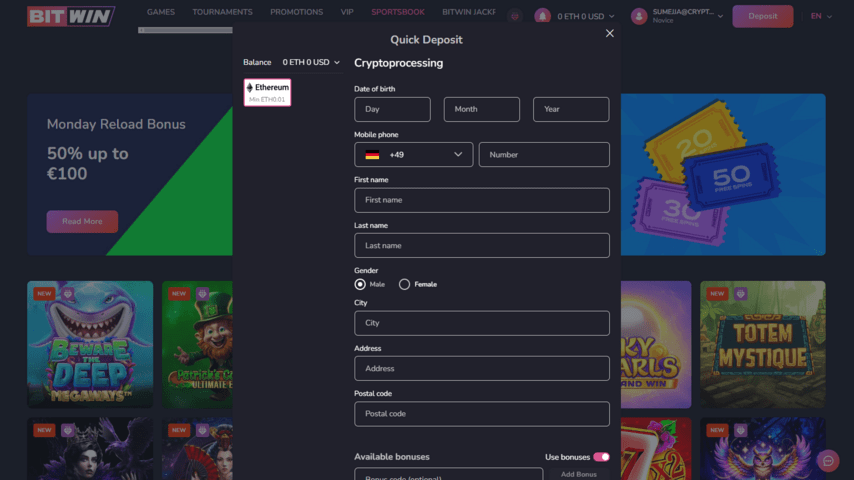
Task: Toggle the Use bonuses switch
Action: point(601,457)
